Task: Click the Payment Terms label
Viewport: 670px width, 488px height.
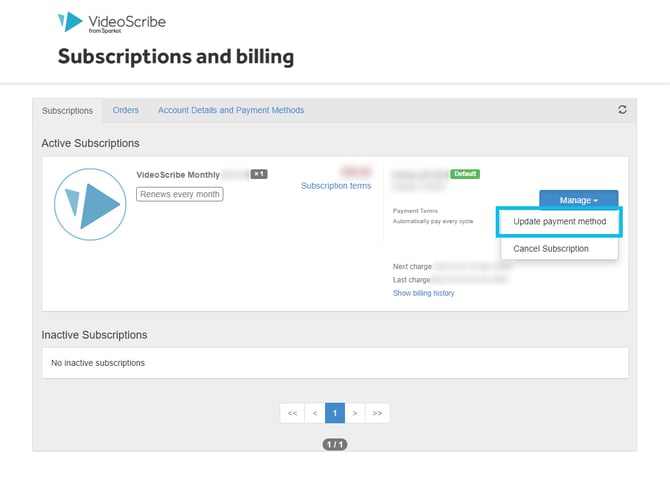Action: (415, 211)
